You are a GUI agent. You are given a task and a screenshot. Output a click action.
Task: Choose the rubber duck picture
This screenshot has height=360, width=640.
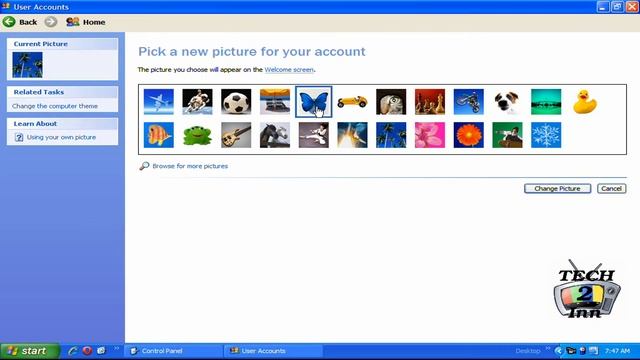[585, 102]
